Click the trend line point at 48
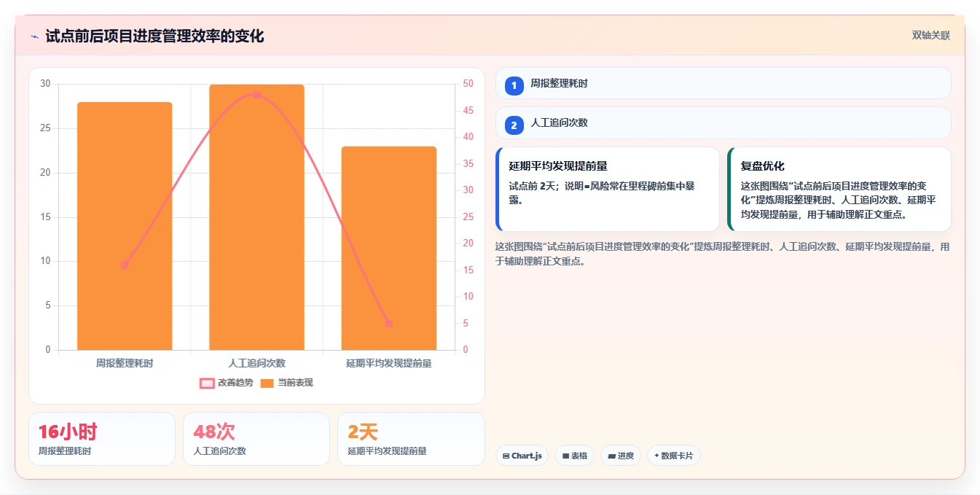The image size is (980, 495). click(256, 95)
